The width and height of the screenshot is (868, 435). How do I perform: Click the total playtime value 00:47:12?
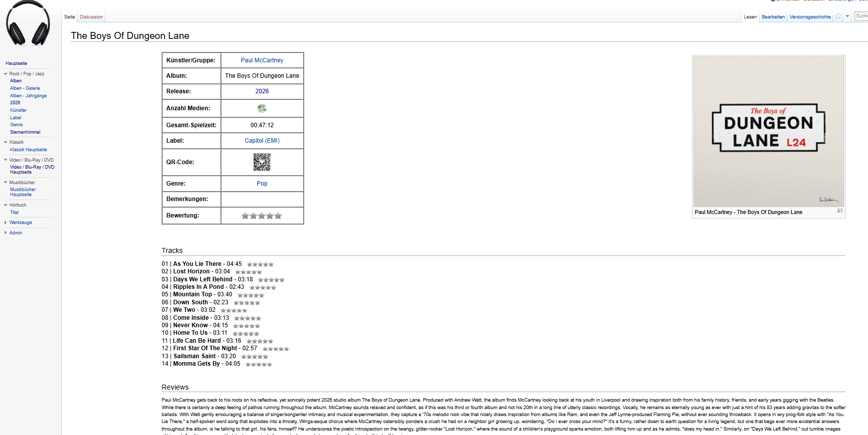tap(262, 125)
